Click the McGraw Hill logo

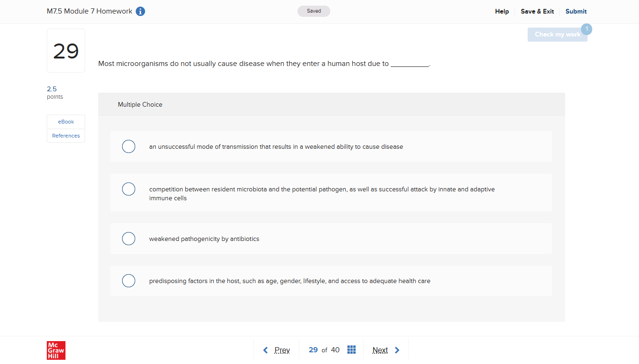pos(56,350)
